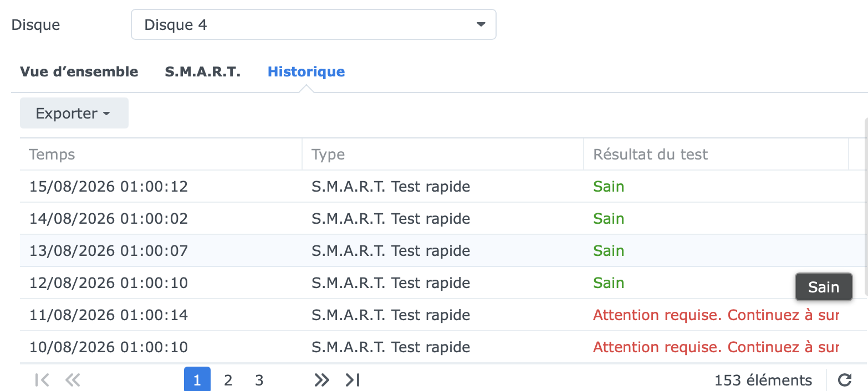Open the Disque selection combo box
This screenshot has height=391, width=868.
tap(314, 24)
